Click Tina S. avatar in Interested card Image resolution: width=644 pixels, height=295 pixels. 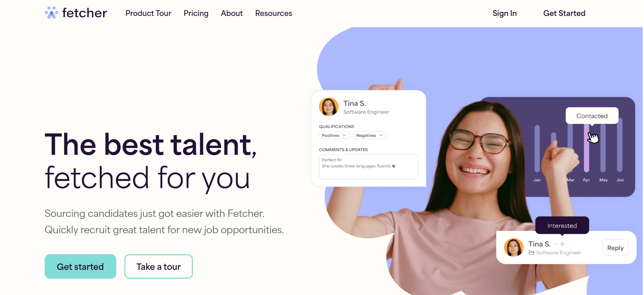[x=514, y=247]
